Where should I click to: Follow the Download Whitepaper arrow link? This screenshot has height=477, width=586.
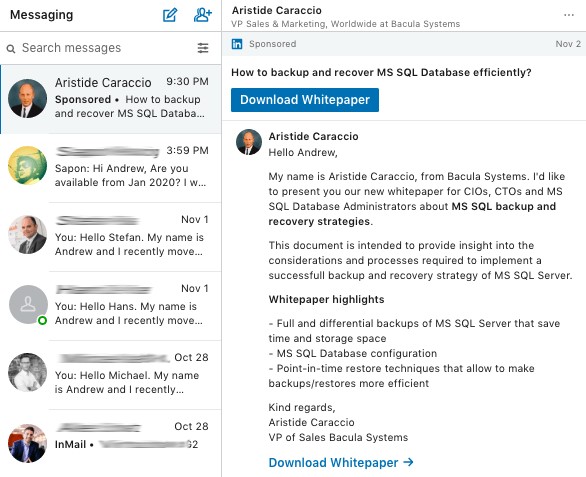(341, 462)
